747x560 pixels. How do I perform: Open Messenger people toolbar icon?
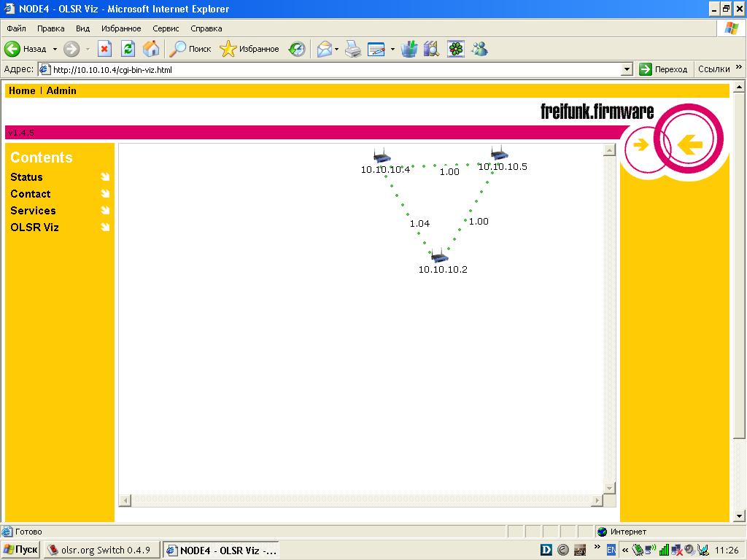tap(479, 49)
